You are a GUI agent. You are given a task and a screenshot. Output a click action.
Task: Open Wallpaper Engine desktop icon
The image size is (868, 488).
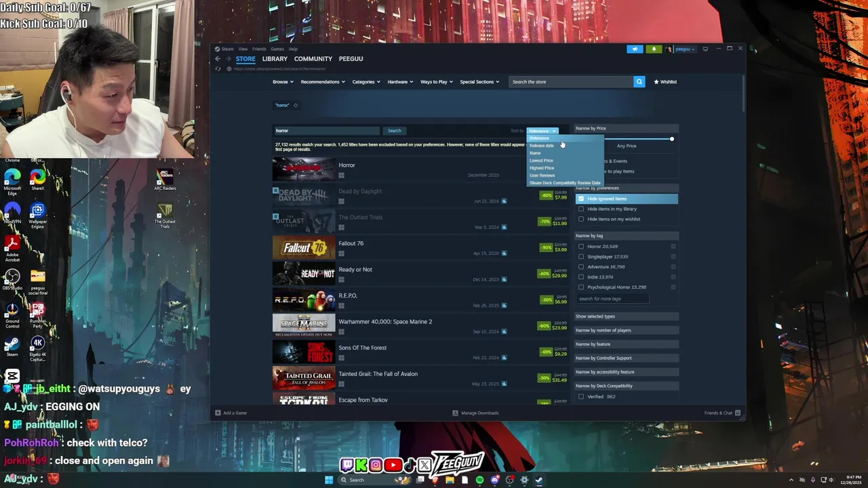coord(37,216)
